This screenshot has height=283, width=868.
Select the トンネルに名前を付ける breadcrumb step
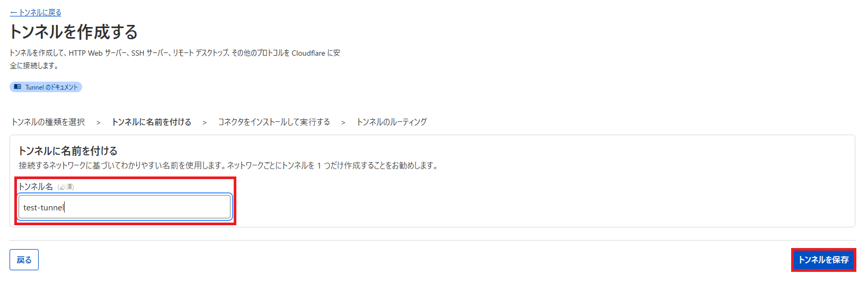[151, 122]
